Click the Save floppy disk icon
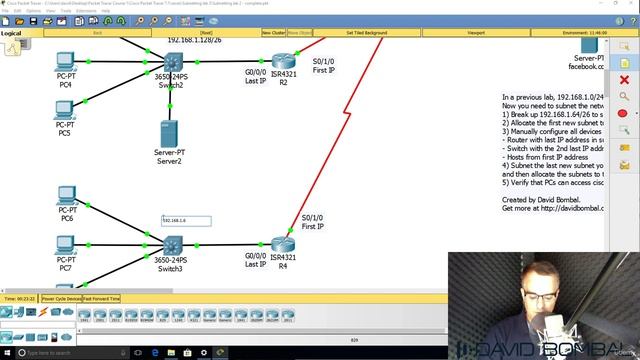Viewport: 640px width, 360px height. coord(33,21)
